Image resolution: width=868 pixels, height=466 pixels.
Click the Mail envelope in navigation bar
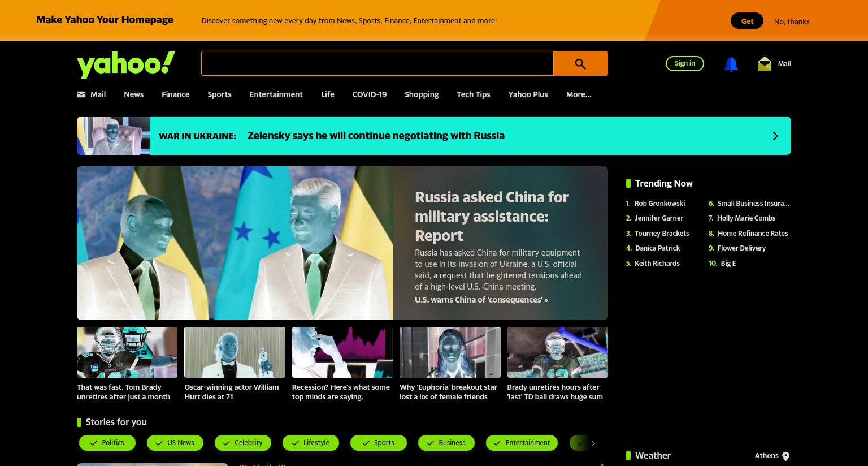pos(81,94)
